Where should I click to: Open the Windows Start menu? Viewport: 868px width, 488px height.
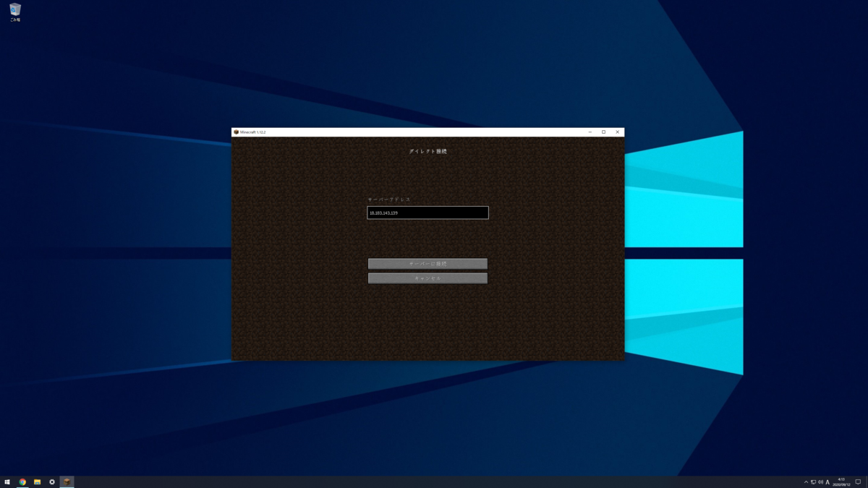pyautogui.click(x=7, y=481)
